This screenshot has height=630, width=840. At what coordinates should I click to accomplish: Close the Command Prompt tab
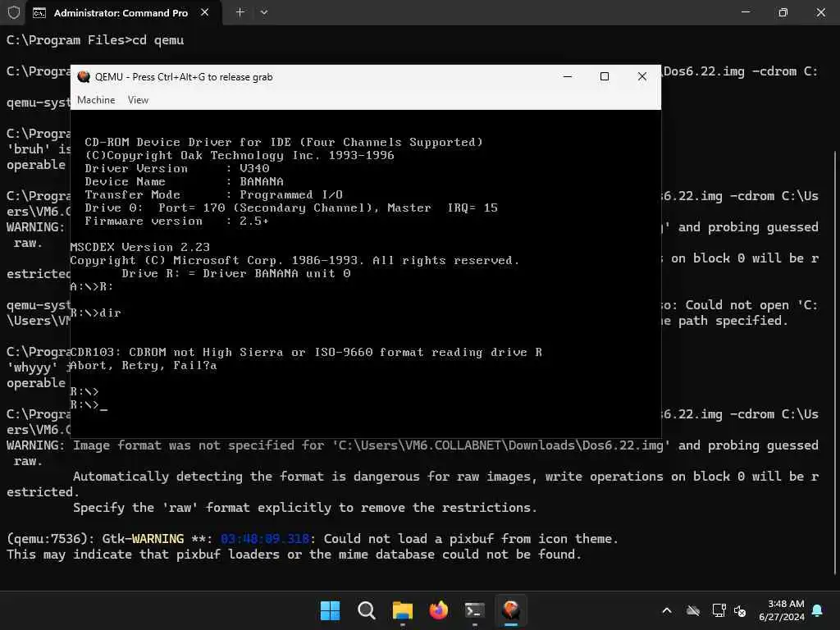coord(204,12)
